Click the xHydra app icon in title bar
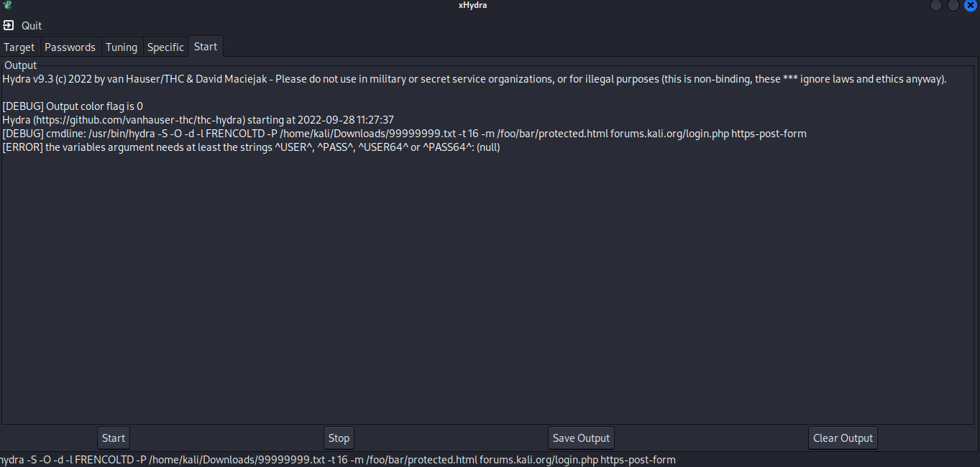Image resolution: width=980 pixels, height=467 pixels. [7, 5]
